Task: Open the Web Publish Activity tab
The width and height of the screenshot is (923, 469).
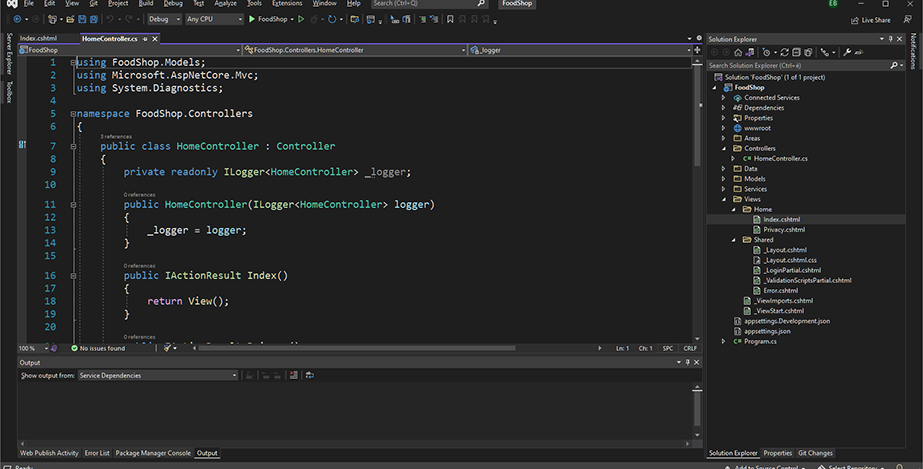Action: tap(49, 453)
